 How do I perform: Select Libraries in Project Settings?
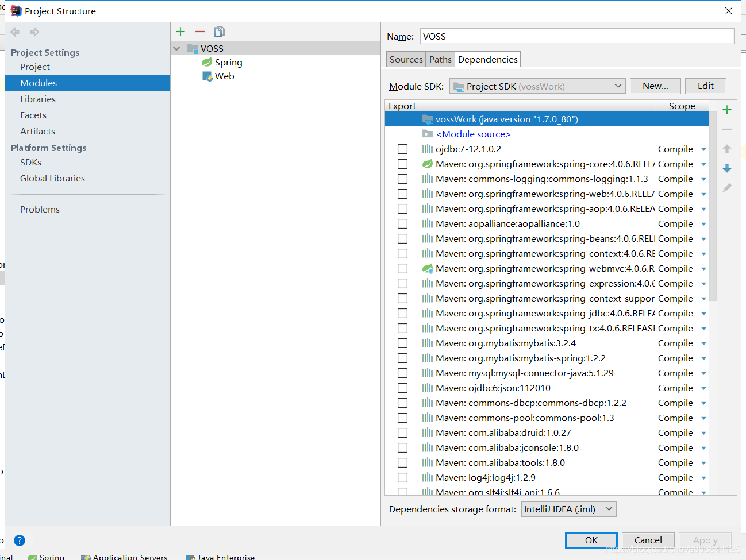[38, 99]
